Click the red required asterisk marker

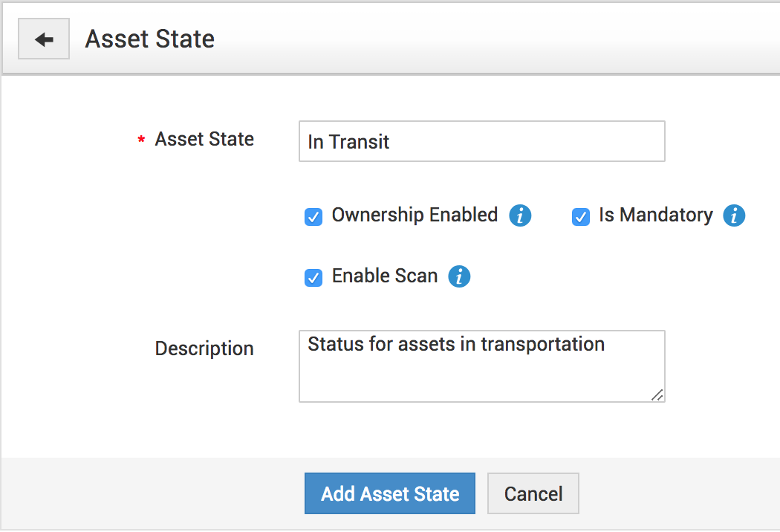(x=141, y=141)
